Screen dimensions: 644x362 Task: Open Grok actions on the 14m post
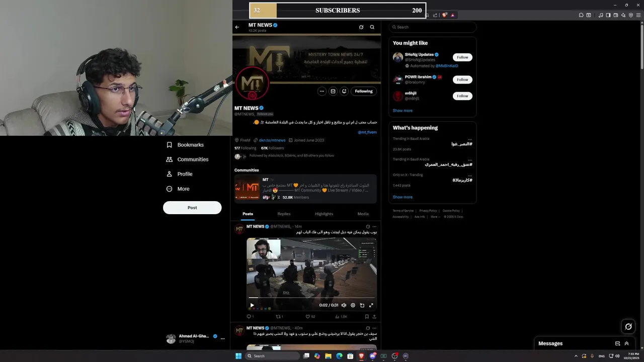pyautogui.click(x=368, y=227)
